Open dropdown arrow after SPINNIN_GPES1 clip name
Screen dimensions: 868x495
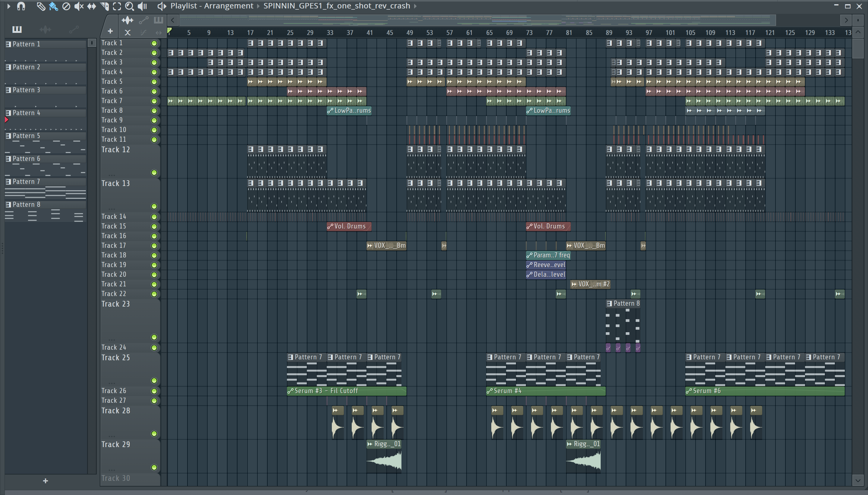tap(415, 6)
